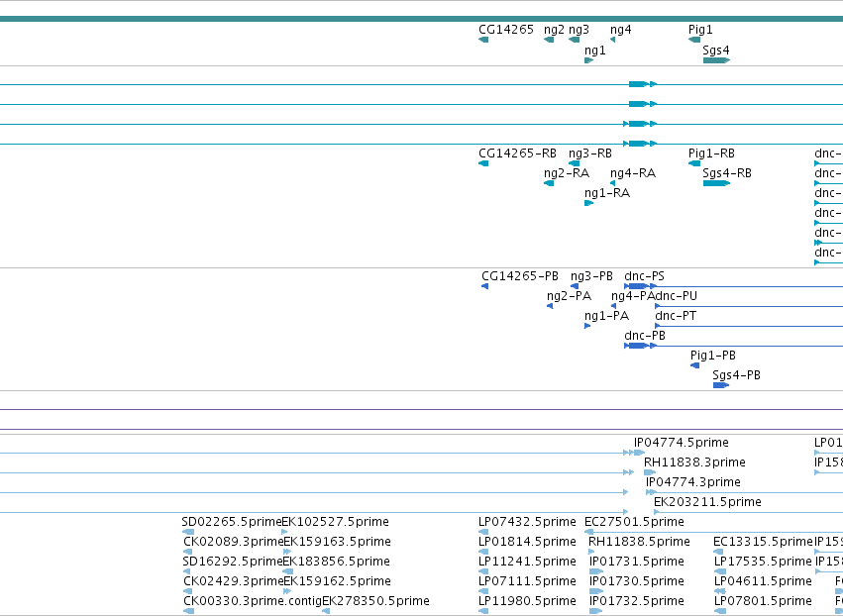843x616 pixels.
Task: Click the Pig1 gene arrow glyph
Action: tap(694, 40)
